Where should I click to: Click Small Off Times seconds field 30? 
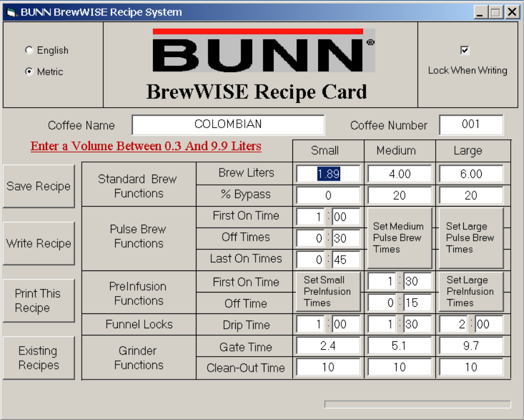tap(346, 238)
